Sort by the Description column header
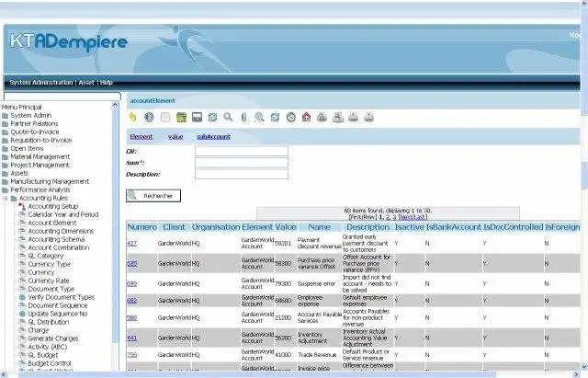Viewport: 588px width, 378px height. (x=367, y=227)
